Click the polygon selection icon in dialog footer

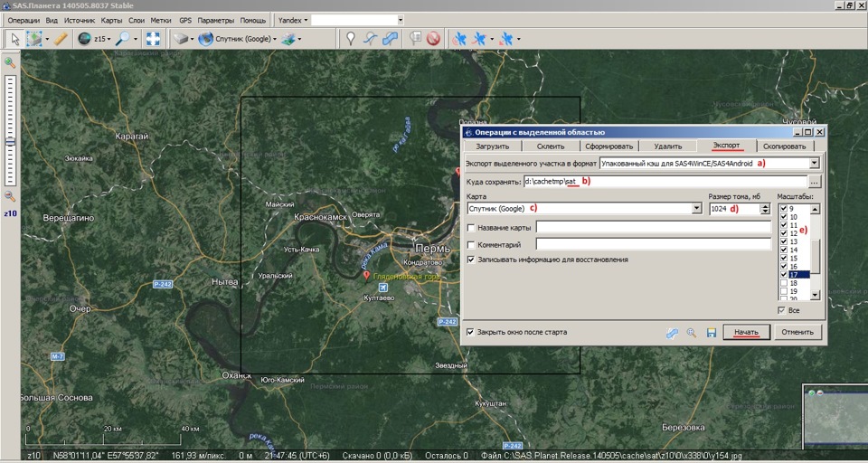(x=672, y=333)
